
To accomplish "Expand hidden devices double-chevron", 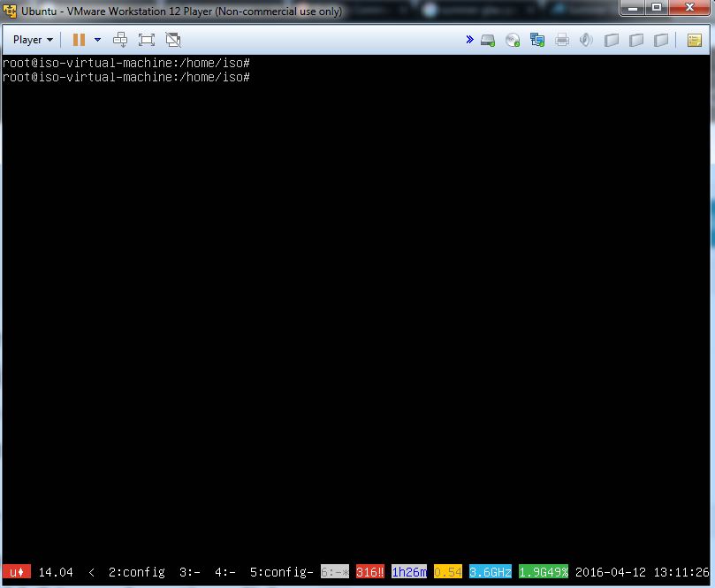I will tap(469, 40).
